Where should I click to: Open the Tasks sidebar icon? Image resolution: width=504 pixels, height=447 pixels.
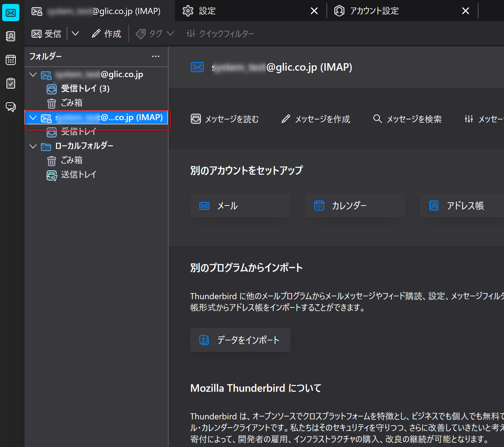click(11, 83)
